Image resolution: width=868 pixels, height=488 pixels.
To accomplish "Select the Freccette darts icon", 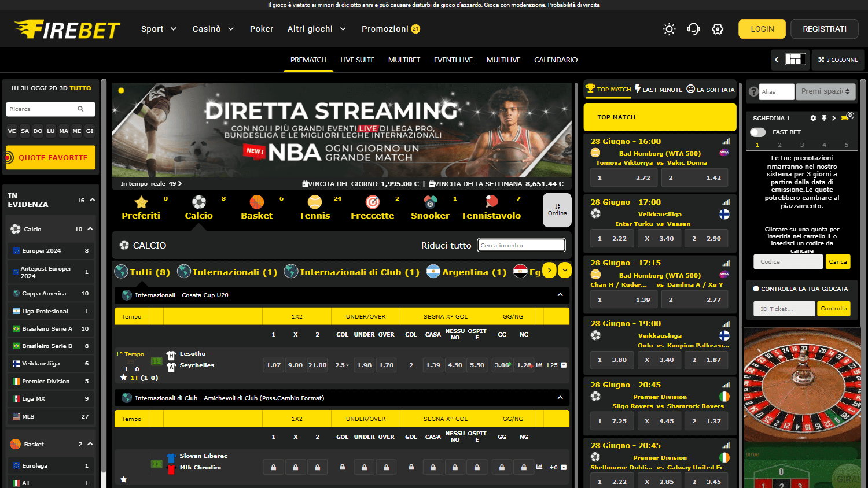I will point(373,202).
